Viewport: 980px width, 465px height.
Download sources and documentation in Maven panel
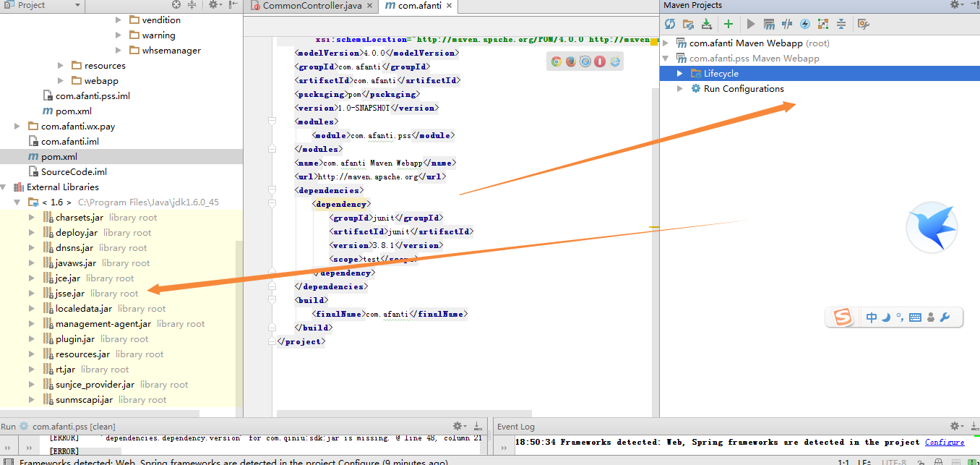[x=707, y=24]
